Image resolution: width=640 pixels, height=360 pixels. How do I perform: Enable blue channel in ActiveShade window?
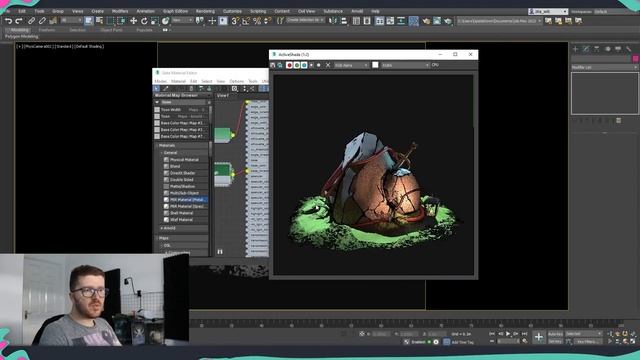coord(304,65)
